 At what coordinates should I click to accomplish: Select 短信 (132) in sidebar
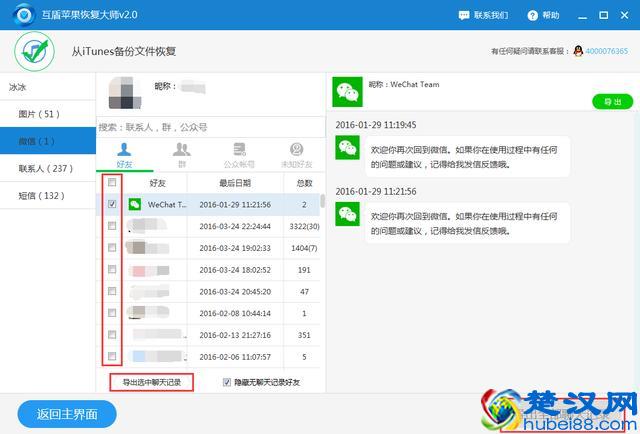coord(48,196)
